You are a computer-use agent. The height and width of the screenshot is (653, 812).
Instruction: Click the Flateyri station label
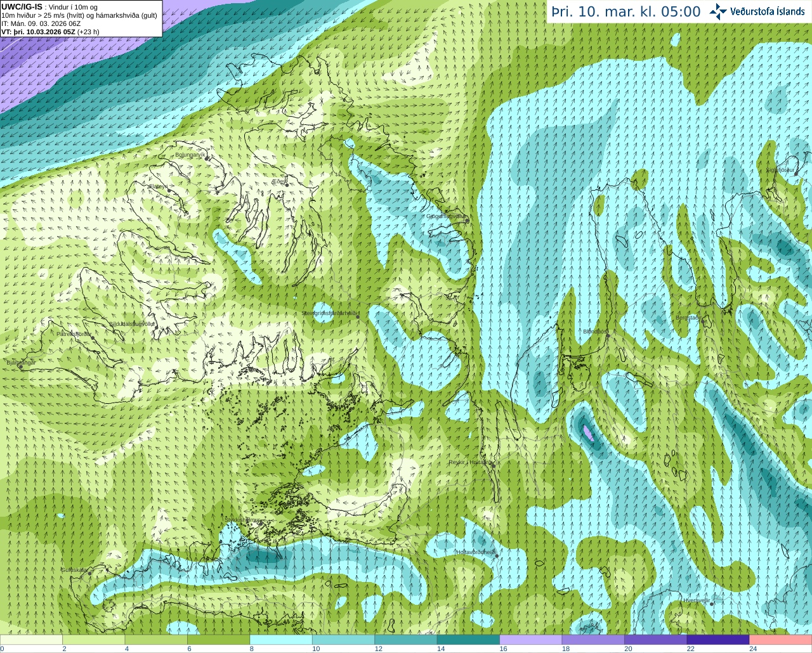tap(158, 186)
